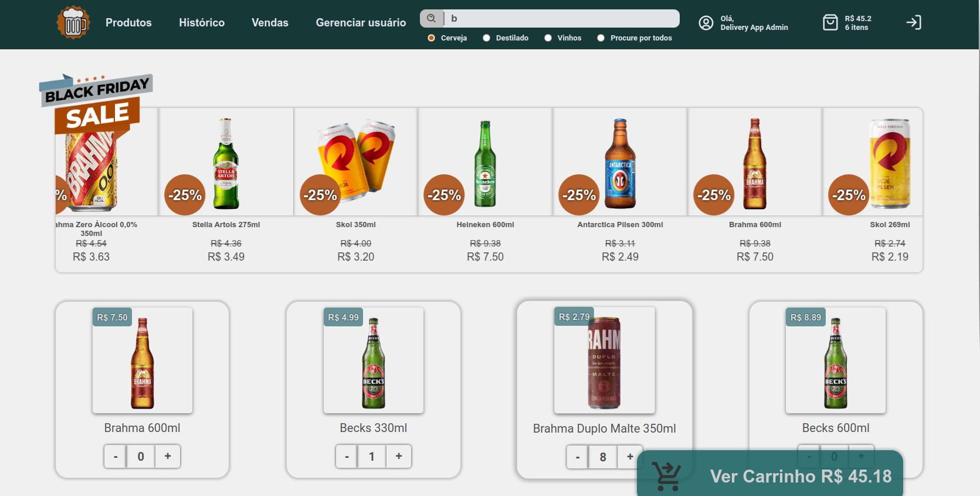Click the Becks 330ml product card image
The width and height of the screenshot is (980, 496).
(374, 360)
